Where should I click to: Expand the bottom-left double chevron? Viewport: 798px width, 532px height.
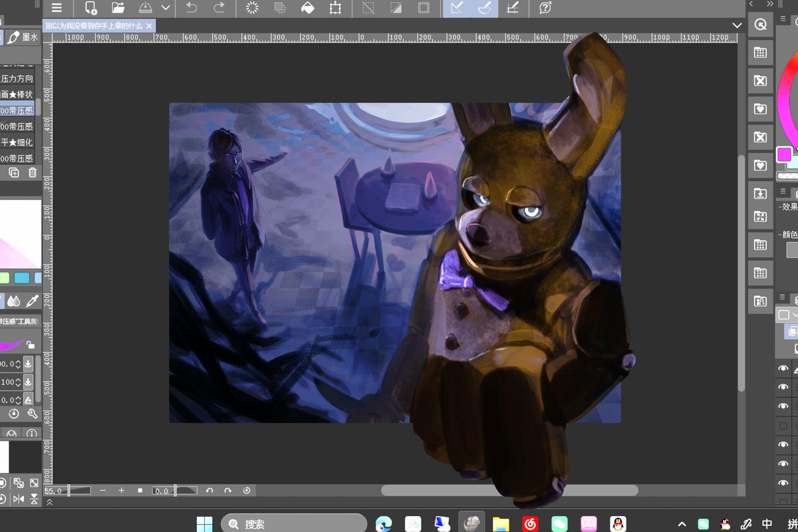point(49,503)
